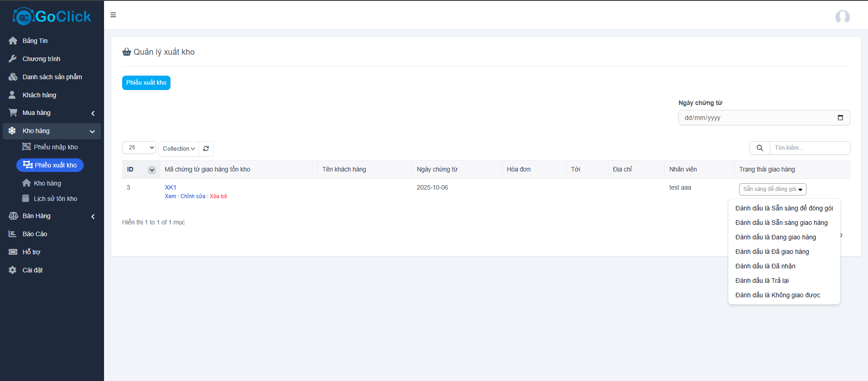Click the GoClick logo
Screen dimensions: 868x381
click(x=52, y=17)
